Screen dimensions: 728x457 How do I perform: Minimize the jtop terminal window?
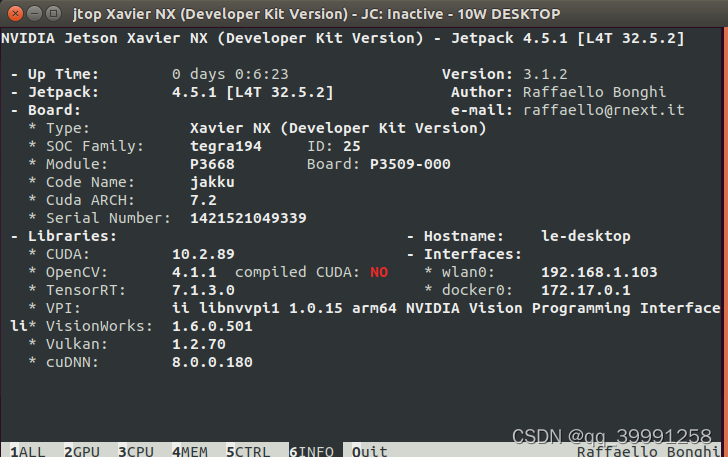point(34,13)
